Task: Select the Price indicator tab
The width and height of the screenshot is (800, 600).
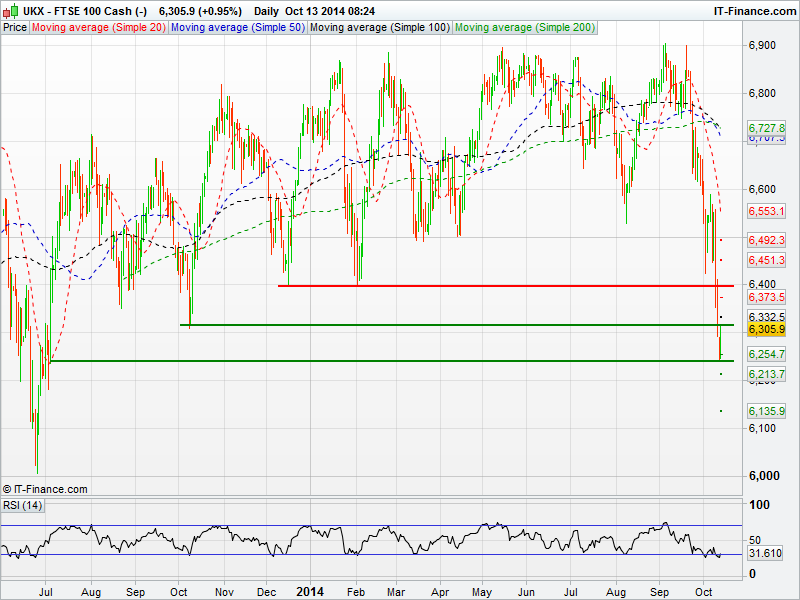Action: coord(15,28)
